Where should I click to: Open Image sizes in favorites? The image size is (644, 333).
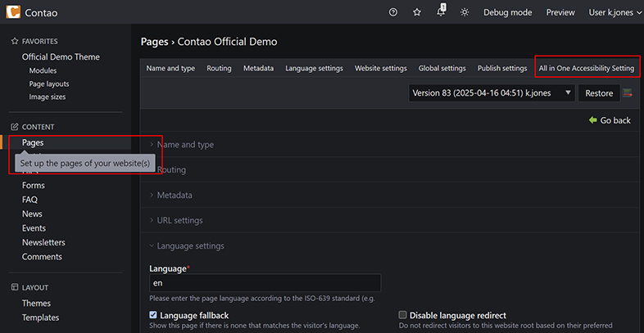48,97
